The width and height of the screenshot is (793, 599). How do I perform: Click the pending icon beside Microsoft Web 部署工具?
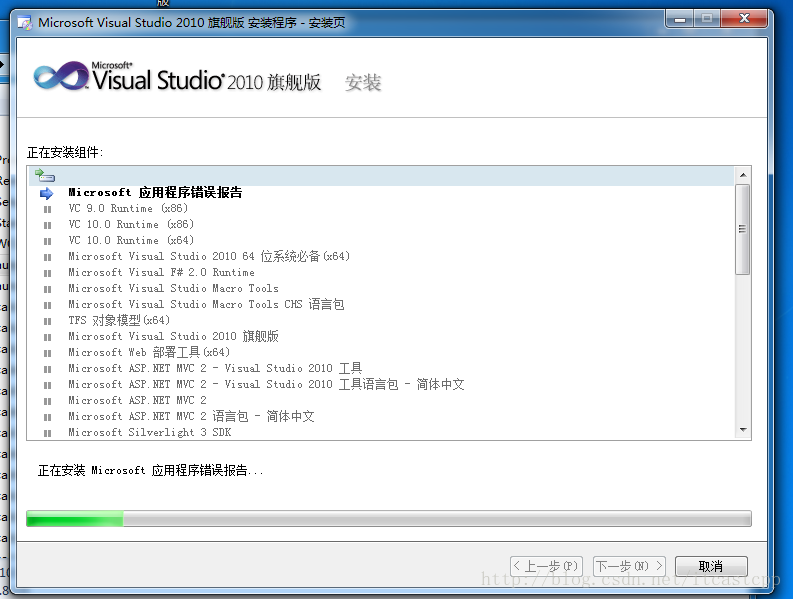[48, 353]
